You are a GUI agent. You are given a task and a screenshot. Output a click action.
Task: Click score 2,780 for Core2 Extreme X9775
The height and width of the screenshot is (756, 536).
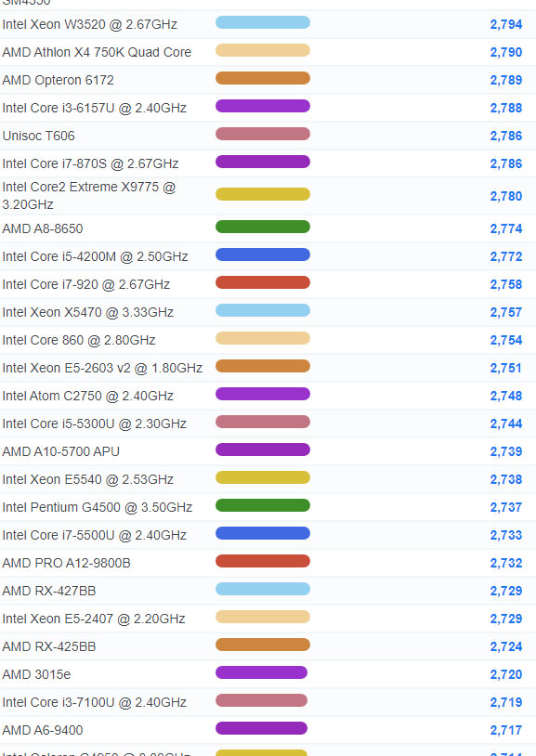click(x=506, y=197)
